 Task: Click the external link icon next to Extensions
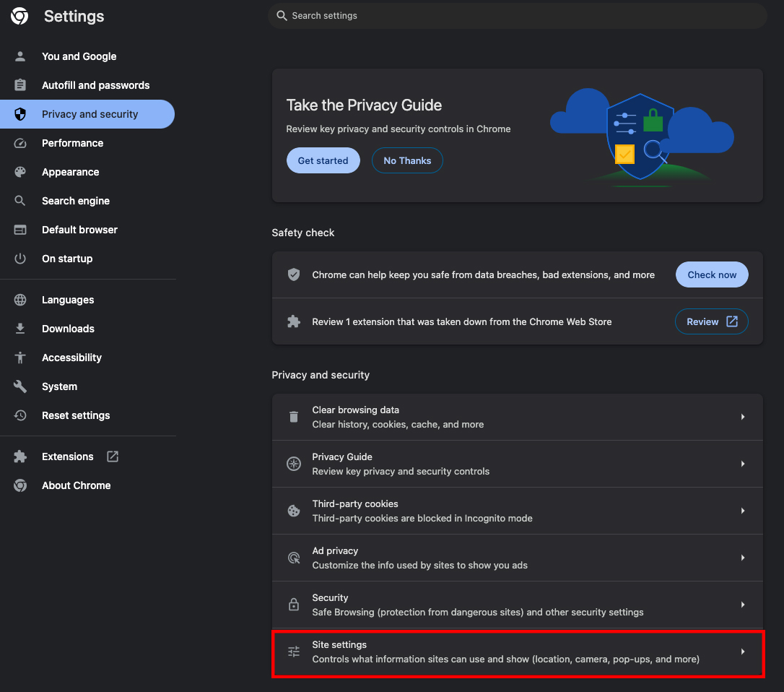click(113, 457)
